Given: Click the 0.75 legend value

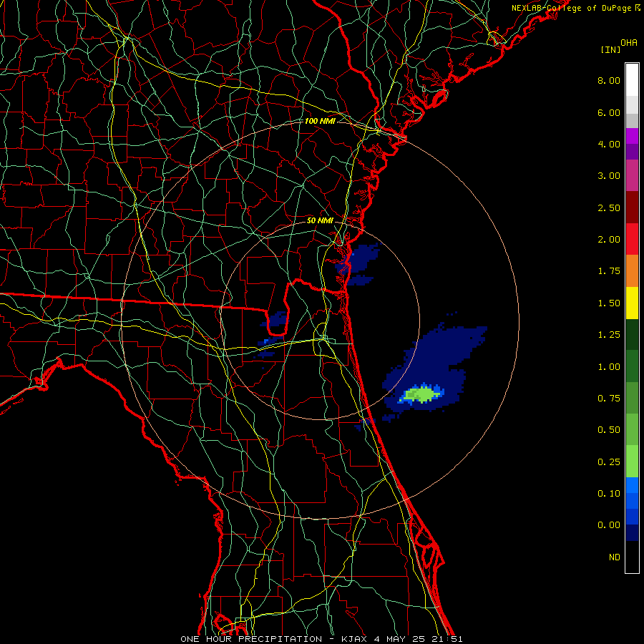Looking at the screenshot, I should point(609,399).
